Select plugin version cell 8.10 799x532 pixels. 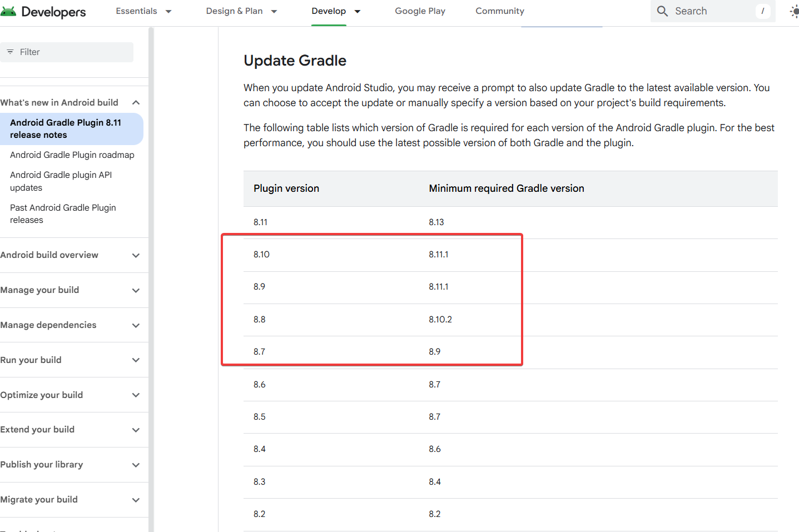pyautogui.click(x=261, y=255)
